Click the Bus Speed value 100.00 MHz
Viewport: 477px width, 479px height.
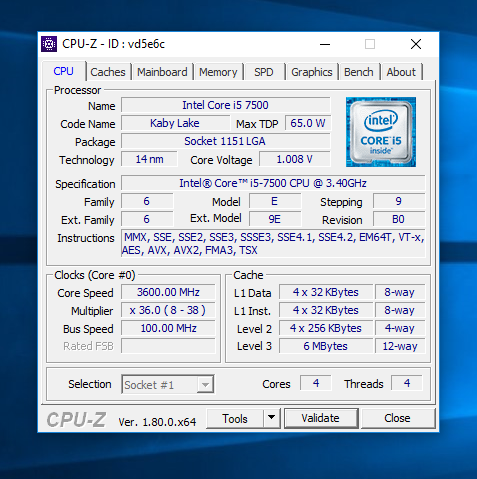pos(168,328)
